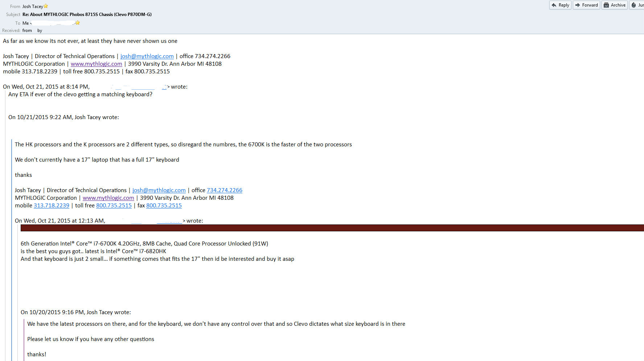Click the star next to Josh Tacey
644x361 pixels.
[46, 6]
